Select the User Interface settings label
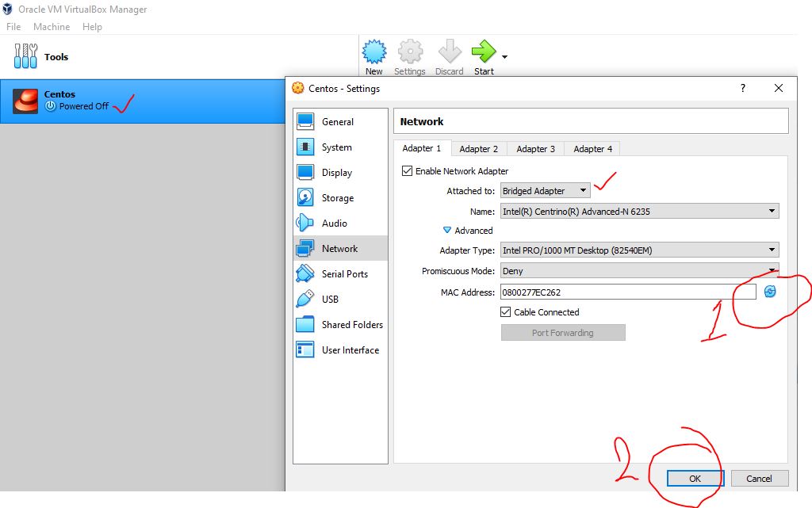This screenshot has height=508, width=812. click(350, 349)
